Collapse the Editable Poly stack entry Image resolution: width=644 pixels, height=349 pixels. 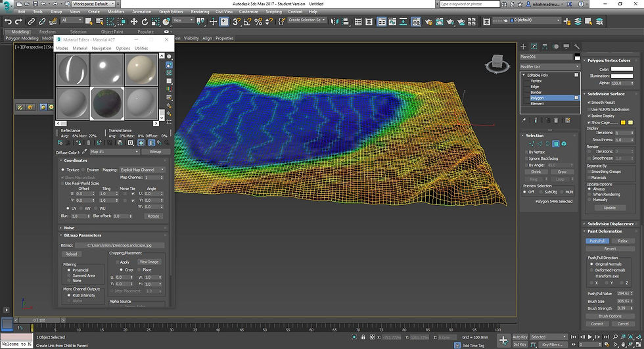coord(524,75)
